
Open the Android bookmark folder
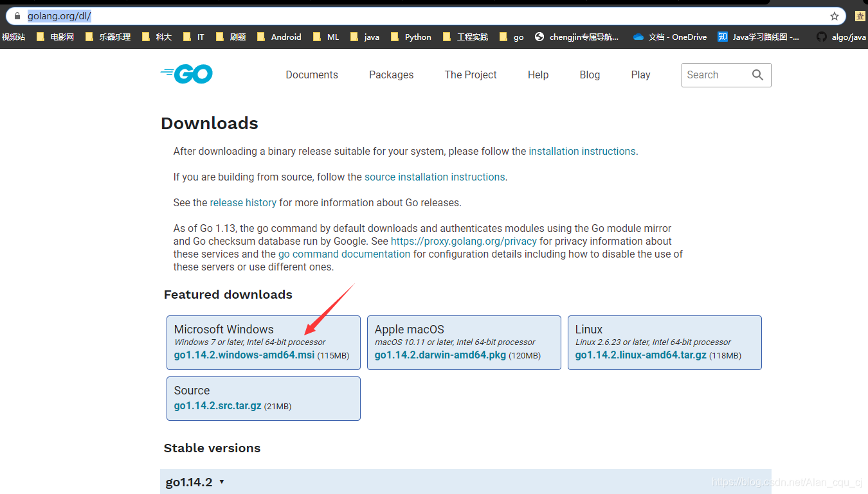coord(279,37)
